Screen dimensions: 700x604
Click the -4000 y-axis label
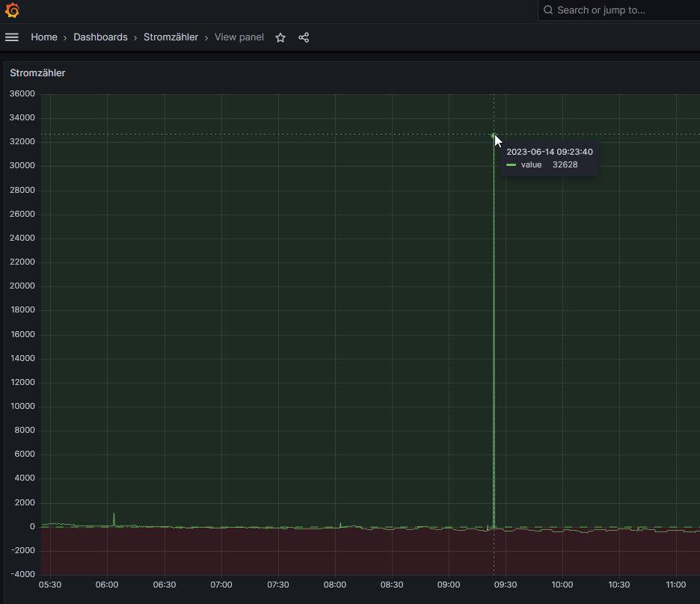[x=22, y=574]
